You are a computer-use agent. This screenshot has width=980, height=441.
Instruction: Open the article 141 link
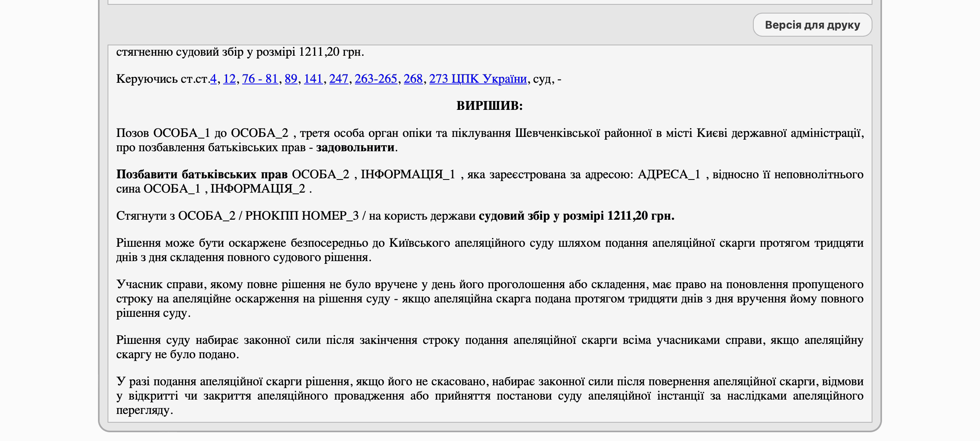313,79
